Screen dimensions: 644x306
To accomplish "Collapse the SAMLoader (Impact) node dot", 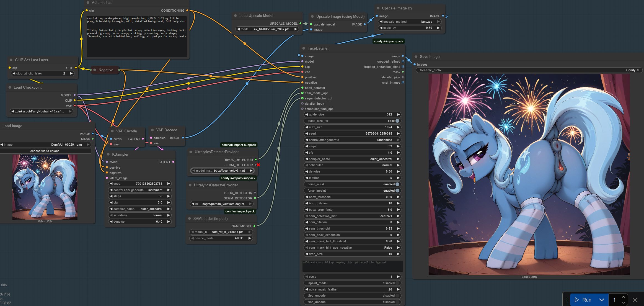I will point(190,219).
